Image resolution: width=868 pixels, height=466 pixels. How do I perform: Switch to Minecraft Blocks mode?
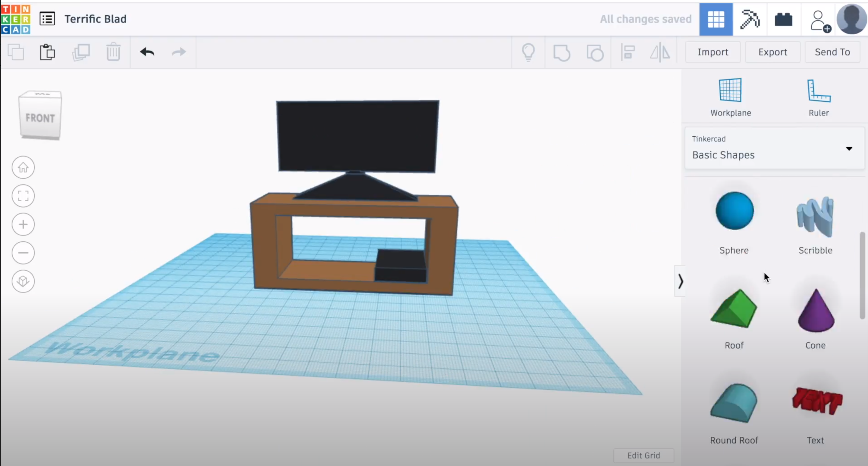750,19
